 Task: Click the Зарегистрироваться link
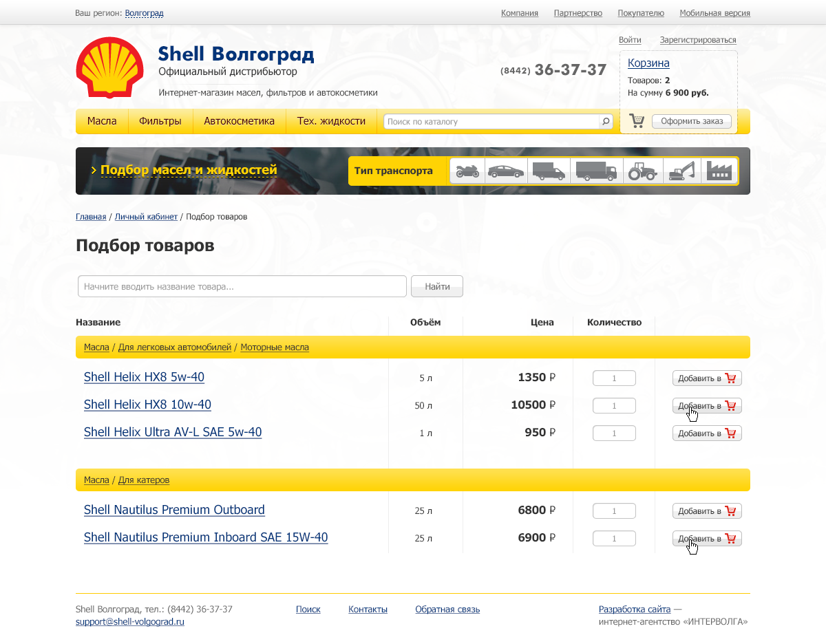tap(698, 40)
